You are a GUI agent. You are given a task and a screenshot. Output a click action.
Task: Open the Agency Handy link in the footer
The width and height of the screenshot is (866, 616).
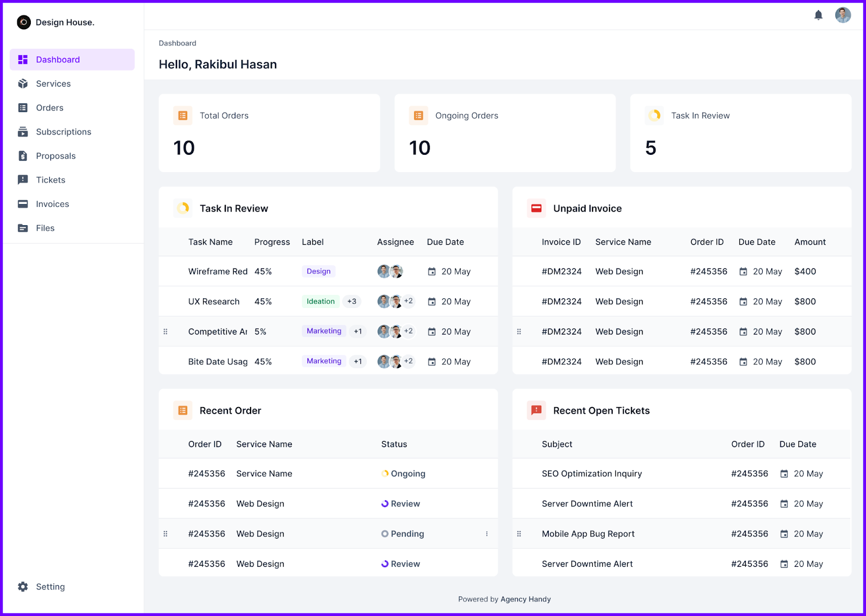[x=525, y=599]
